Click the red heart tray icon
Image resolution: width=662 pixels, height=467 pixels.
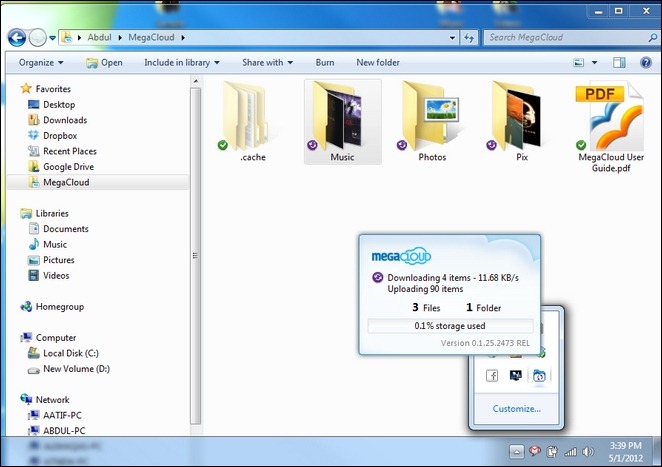tap(535, 452)
